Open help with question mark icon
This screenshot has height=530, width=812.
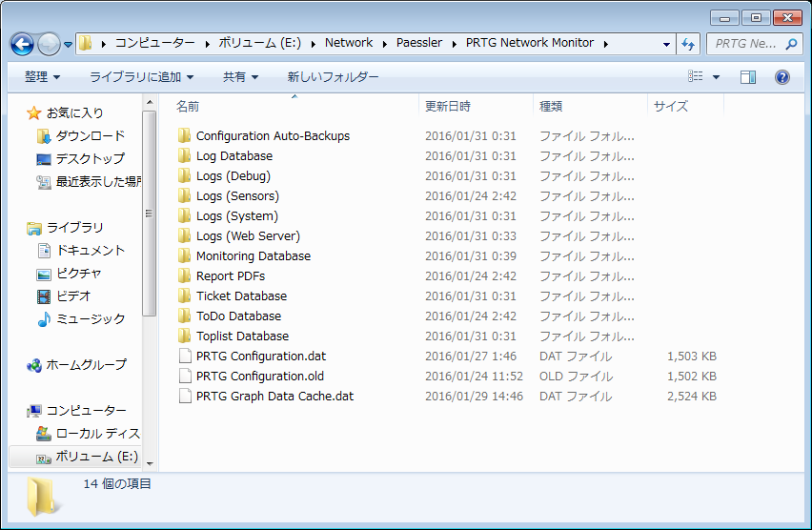pos(782,77)
